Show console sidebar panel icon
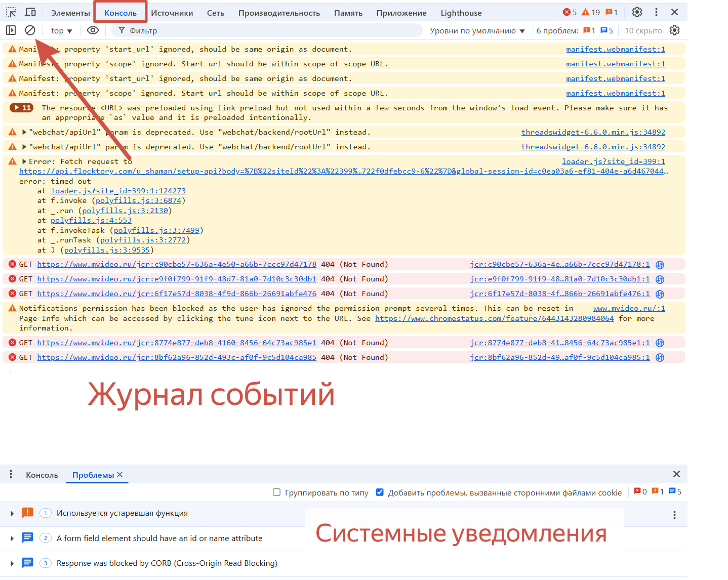This screenshot has height=580, width=728. (x=11, y=30)
